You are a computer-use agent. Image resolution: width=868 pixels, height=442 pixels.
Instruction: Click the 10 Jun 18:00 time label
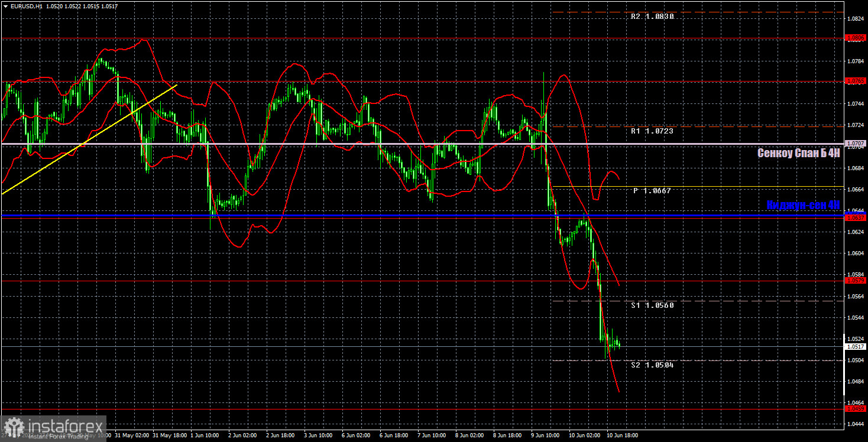pyautogui.click(x=623, y=435)
